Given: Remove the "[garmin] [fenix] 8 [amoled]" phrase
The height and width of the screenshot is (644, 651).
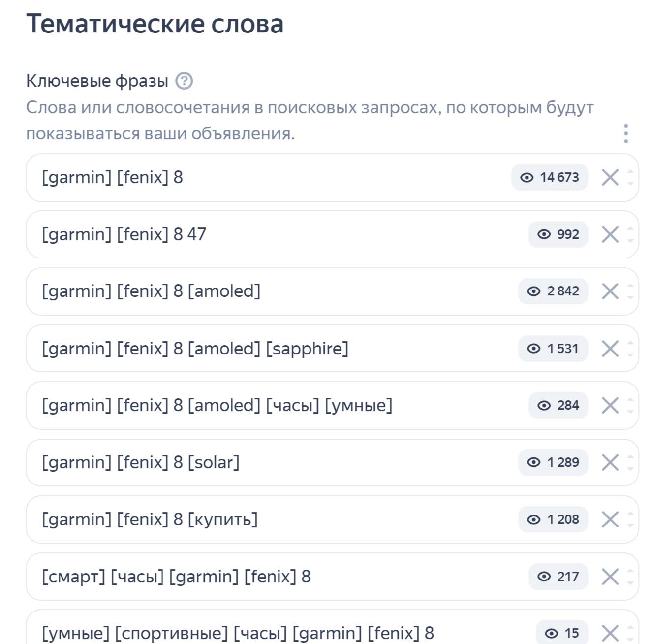Looking at the screenshot, I should tap(610, 291).
